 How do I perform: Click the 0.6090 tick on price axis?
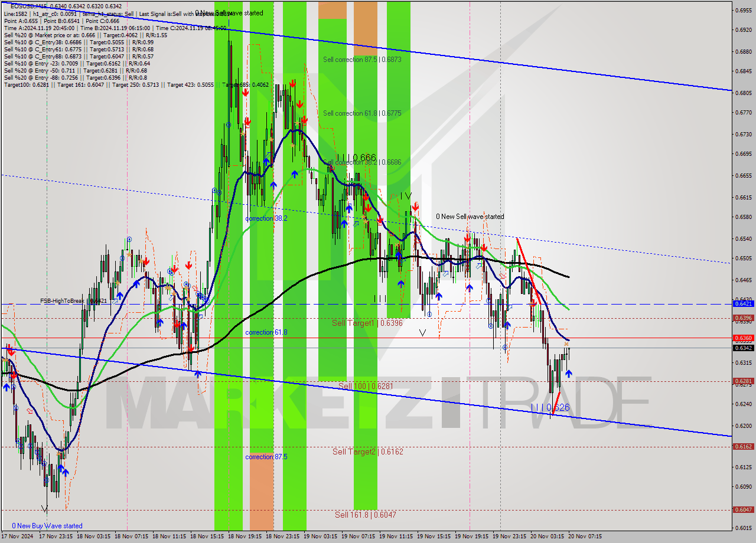(743, 486)
